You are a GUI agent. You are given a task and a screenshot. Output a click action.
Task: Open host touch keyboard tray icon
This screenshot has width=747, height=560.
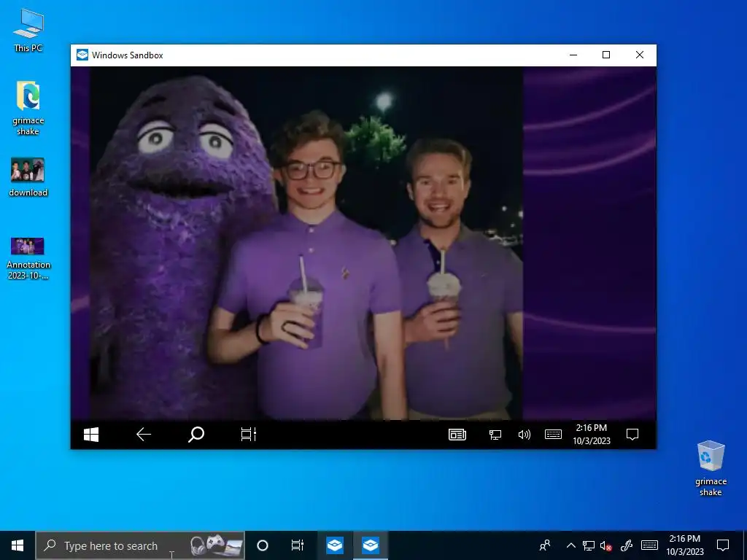(x=649, y=545)
